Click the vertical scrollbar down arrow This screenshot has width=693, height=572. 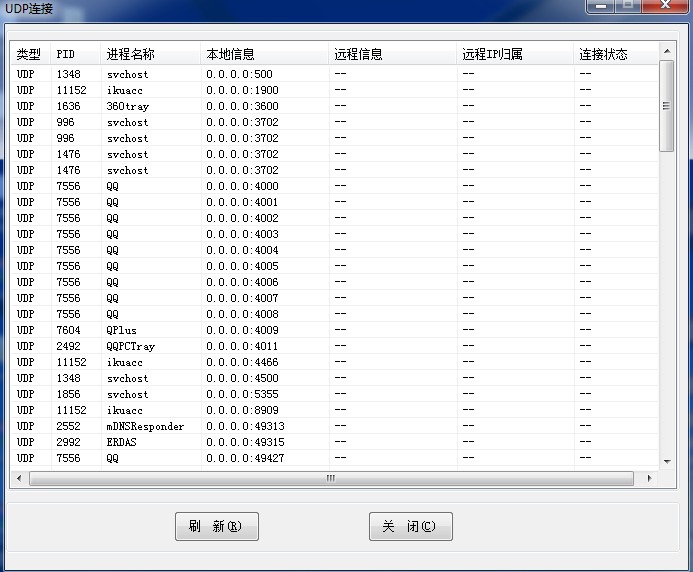click(667, 461)
